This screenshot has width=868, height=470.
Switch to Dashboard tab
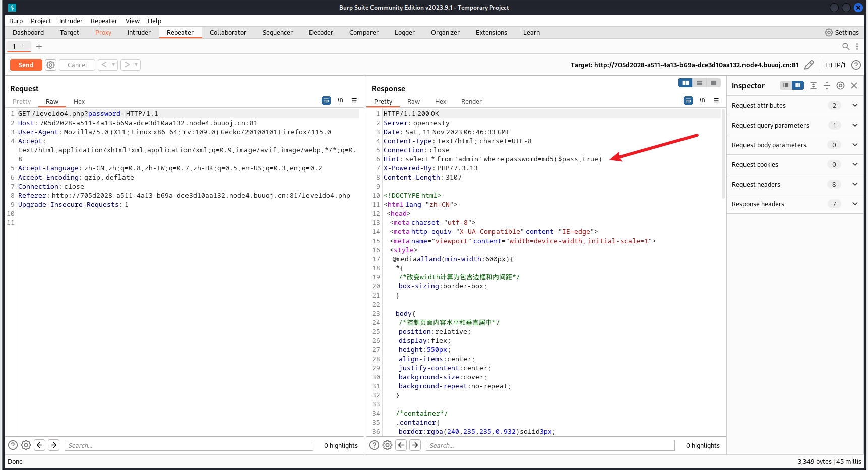tap(28, 32)
